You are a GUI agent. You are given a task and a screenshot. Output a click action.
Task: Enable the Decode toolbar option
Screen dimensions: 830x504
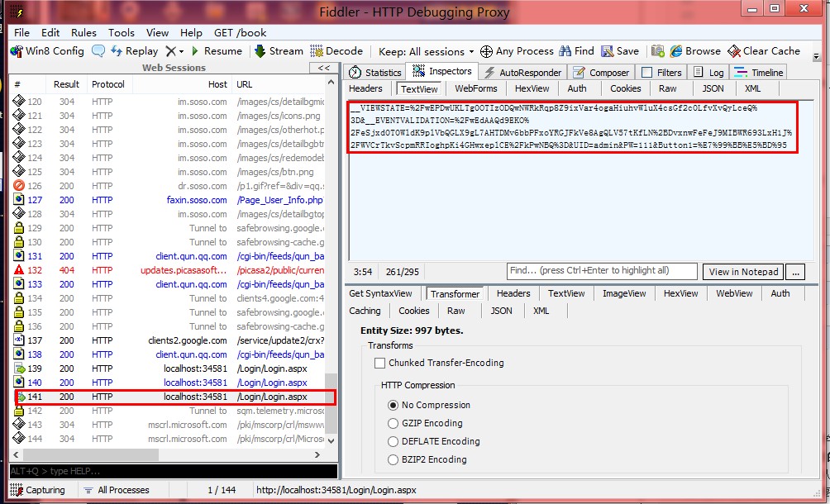click(336, 51)
